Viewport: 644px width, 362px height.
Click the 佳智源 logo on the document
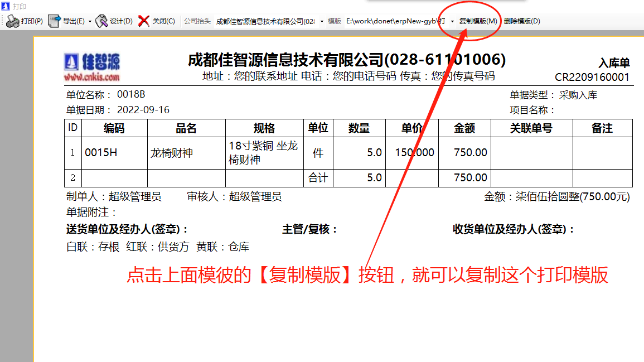(x=92, y=67)
